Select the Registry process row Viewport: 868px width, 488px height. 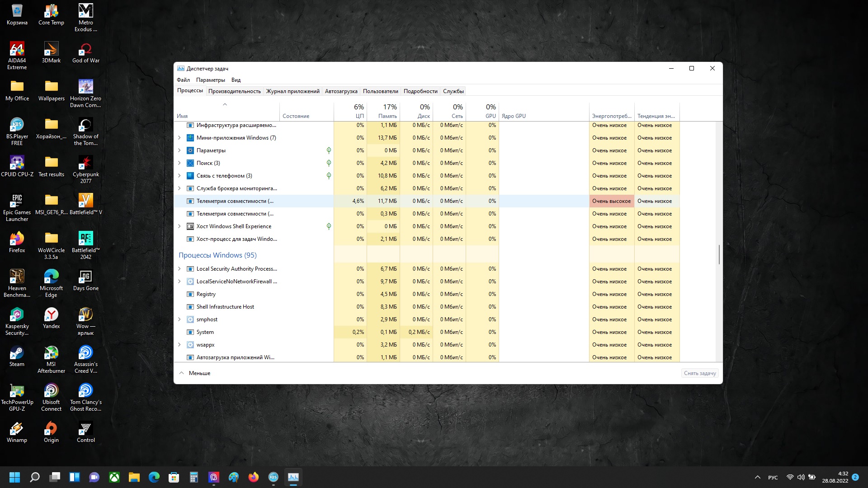tap(206, 294)
